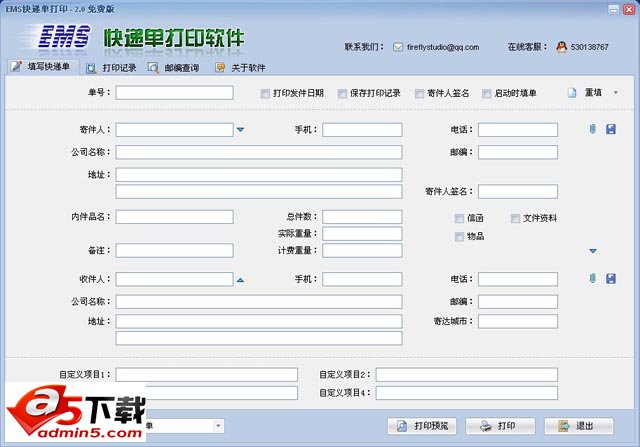The height and width of the screenshot is (447, 640).
Task: Check the 物品 item type
Action: point(459,237)
